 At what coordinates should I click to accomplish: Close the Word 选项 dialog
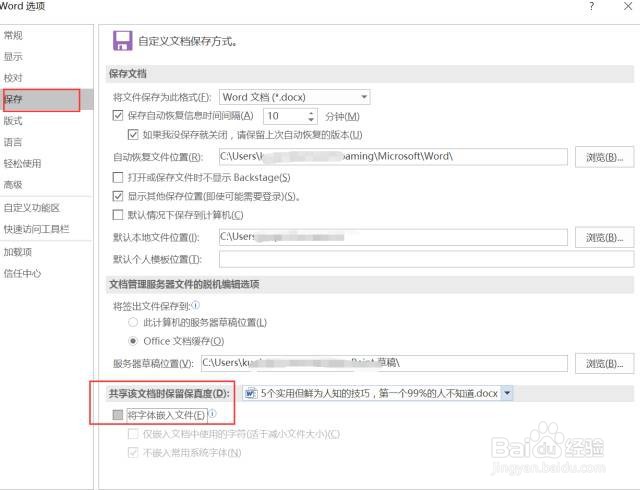pos(628,6)
